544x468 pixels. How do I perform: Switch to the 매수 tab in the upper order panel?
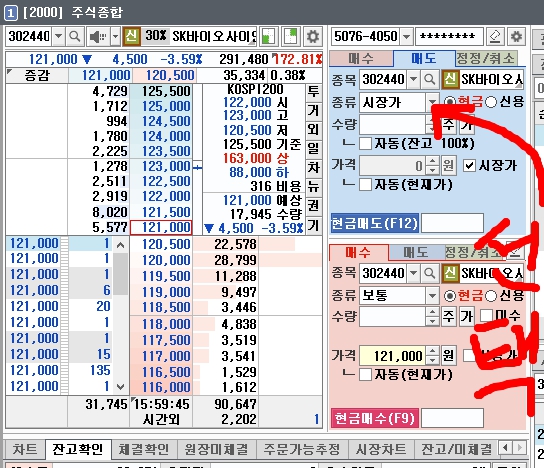[361, 58]
